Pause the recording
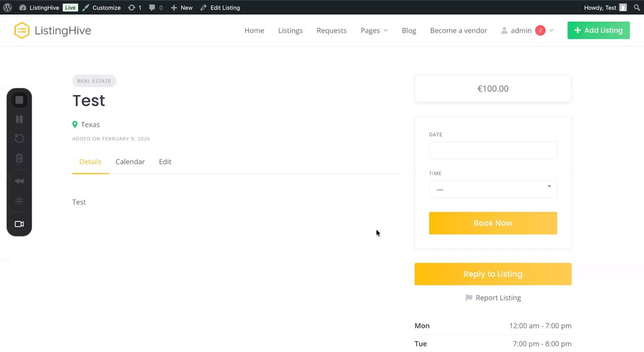644x352 pixels. (19, 119)
